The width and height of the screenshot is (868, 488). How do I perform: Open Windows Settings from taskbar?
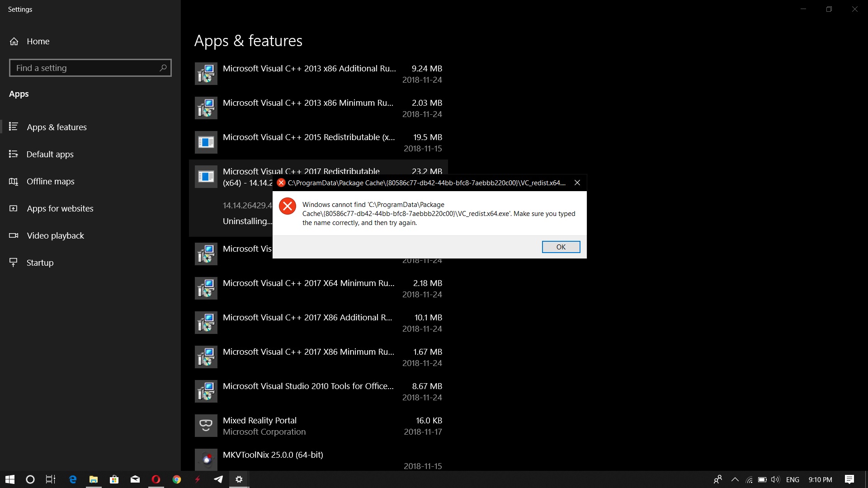click(x=238, y=480)
